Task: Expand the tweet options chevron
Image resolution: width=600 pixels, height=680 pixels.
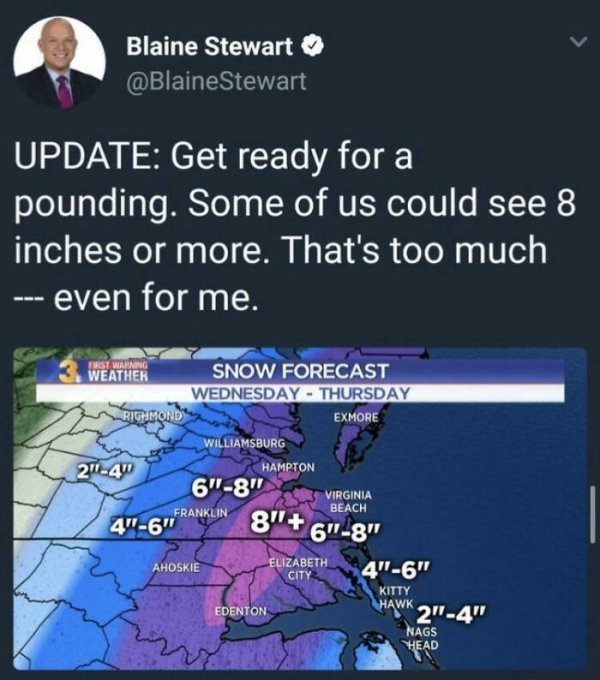Action: (578, 42)
